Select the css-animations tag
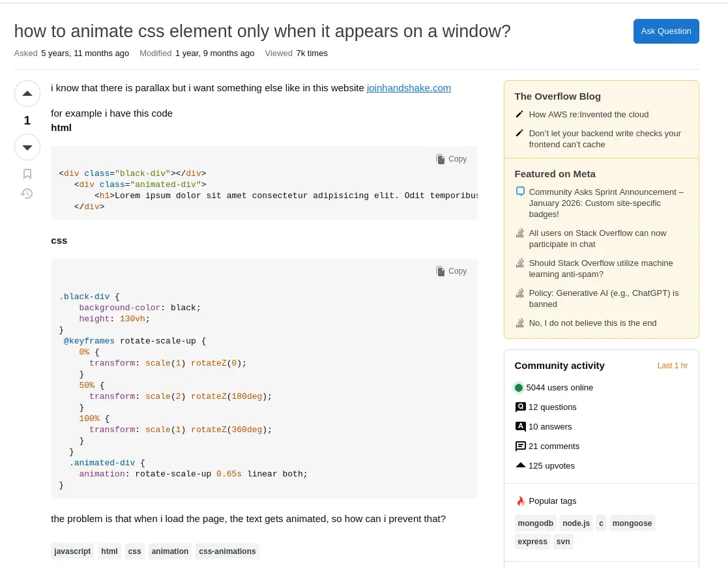This screenshot has height=569, width=728. click(x=227, y=551)
